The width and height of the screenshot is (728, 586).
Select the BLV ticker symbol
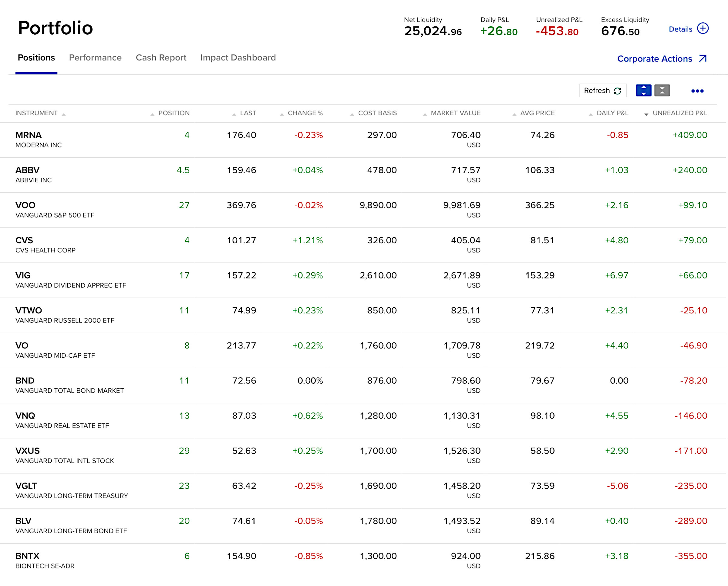pyautogui.click(x=23, y=521)
